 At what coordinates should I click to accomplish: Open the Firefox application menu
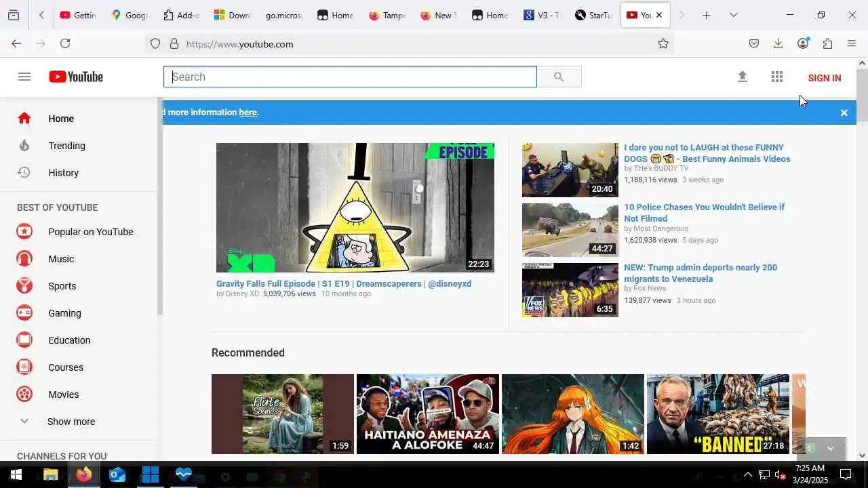click(x=852, y=43)
